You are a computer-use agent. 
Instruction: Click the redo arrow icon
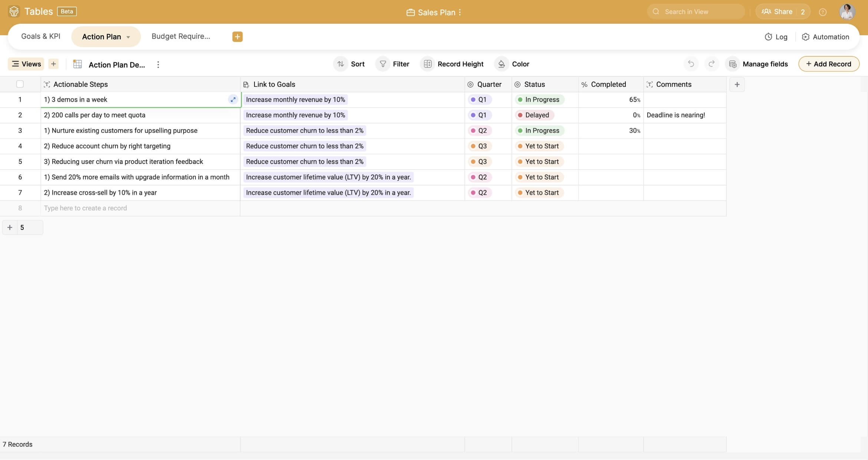point(711,64)
